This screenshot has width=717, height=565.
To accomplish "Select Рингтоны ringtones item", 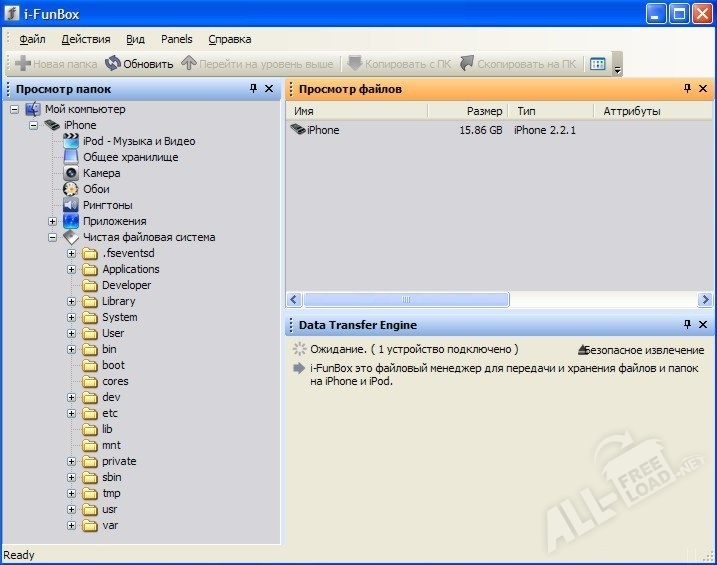I will tap(107, 205).
